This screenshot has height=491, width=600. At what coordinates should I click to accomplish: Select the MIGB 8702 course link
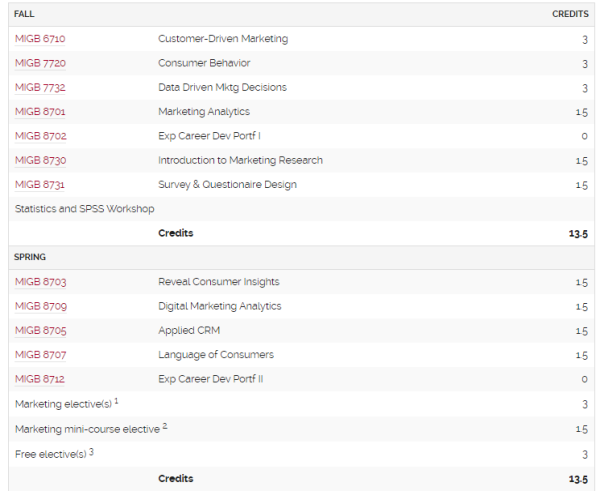point(41,136)
